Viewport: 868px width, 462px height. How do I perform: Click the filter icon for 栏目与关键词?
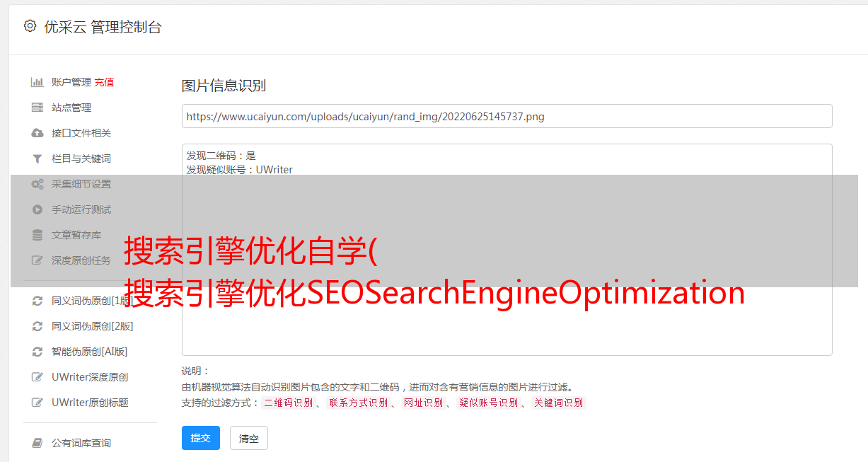pyautogui.click(x=37, y=158)
